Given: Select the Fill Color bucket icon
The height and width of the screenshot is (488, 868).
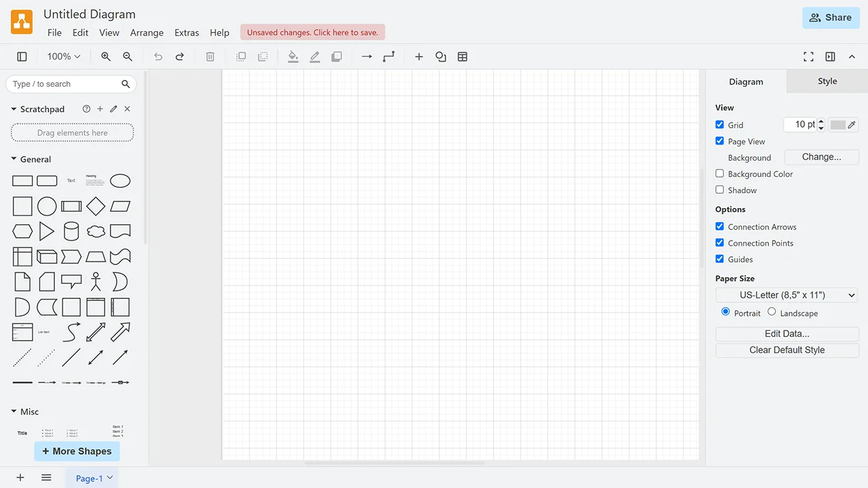Looking at the screenshot, I should point(293,57).
